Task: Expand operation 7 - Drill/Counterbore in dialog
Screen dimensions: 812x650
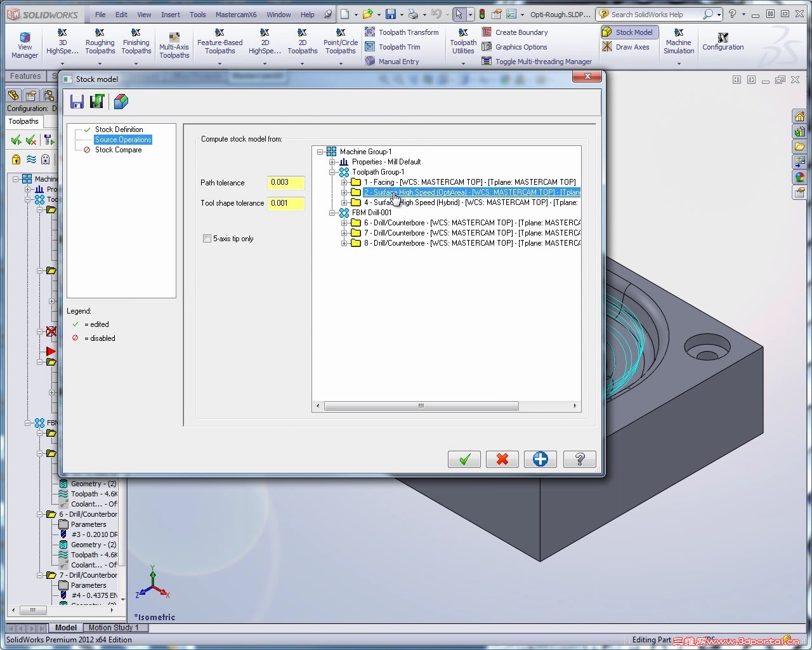Action: [x=344, y=233]
